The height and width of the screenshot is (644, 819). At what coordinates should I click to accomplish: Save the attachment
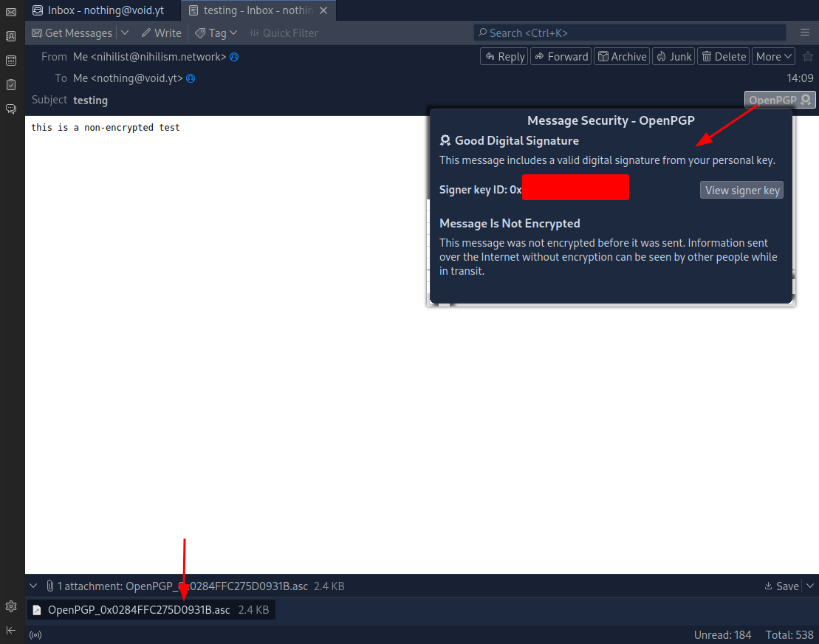(x=781, y=586)
